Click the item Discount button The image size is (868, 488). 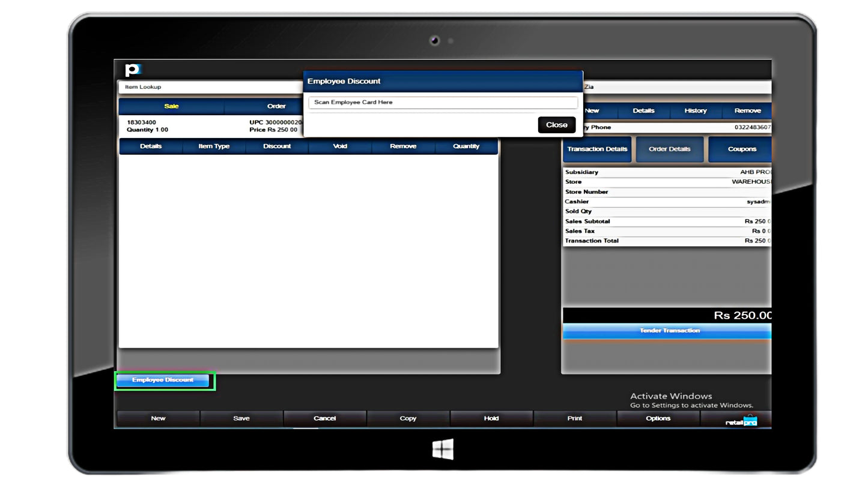pos(277,146)
